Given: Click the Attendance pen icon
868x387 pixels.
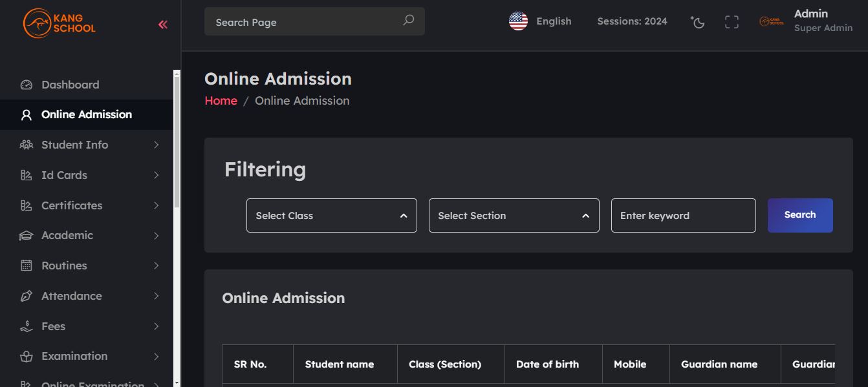Looking at the screenshot, I should (x=27, y=296).
